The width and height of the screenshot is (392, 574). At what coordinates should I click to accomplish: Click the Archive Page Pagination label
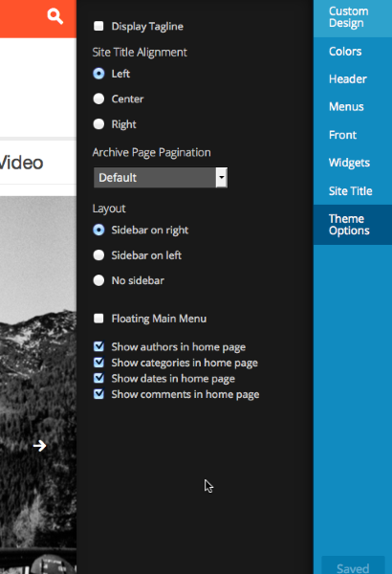pyautogui.click(x=151, y=153)
